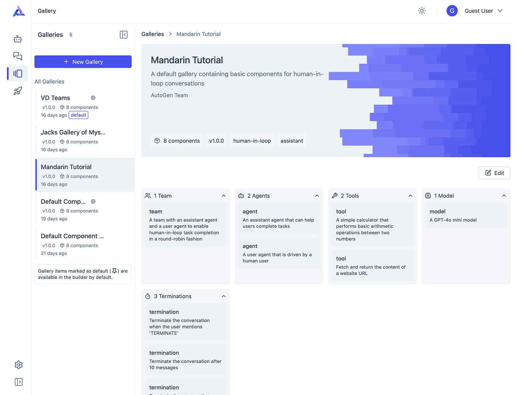Click the AutoGen Team author text

[x=169, y=95]
